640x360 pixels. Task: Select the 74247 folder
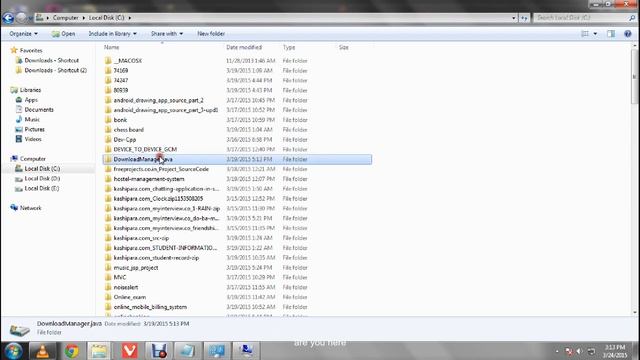click(x=120, y=80)
